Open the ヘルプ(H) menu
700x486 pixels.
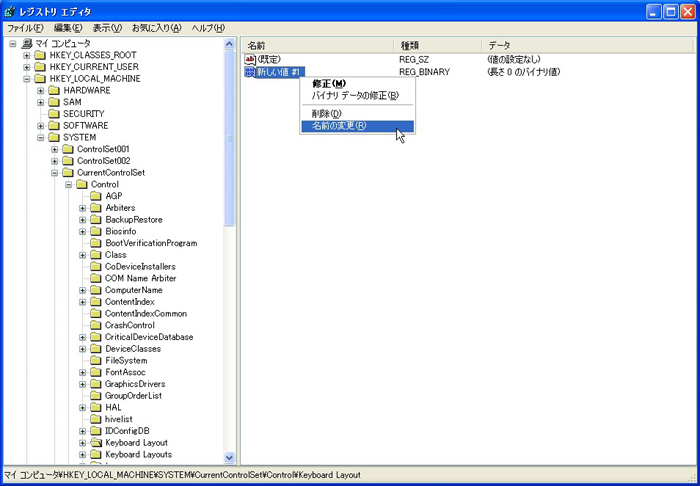coord(208,28)
